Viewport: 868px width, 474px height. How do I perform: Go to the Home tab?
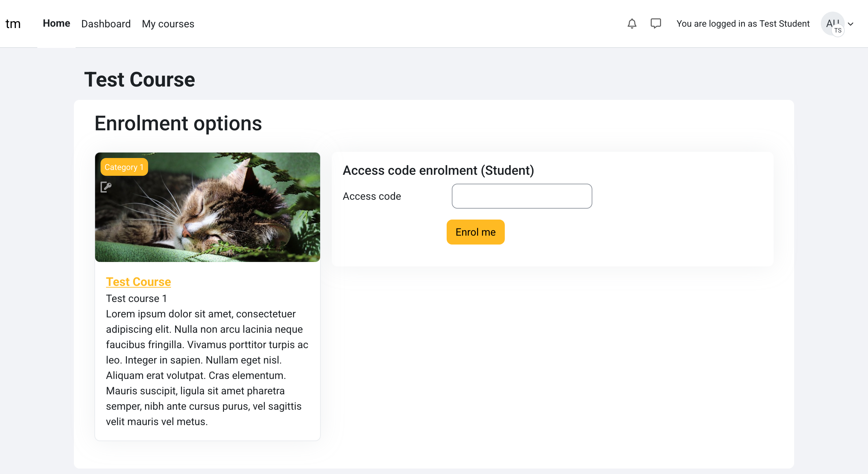coord(56,23)
